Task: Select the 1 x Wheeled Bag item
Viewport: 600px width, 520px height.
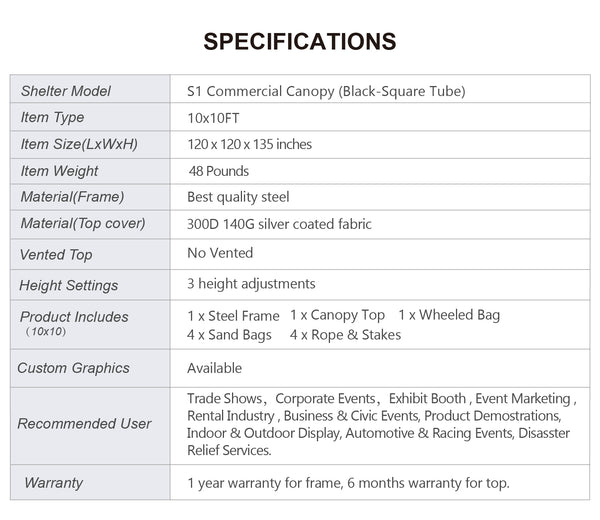Action: [448, 315]
